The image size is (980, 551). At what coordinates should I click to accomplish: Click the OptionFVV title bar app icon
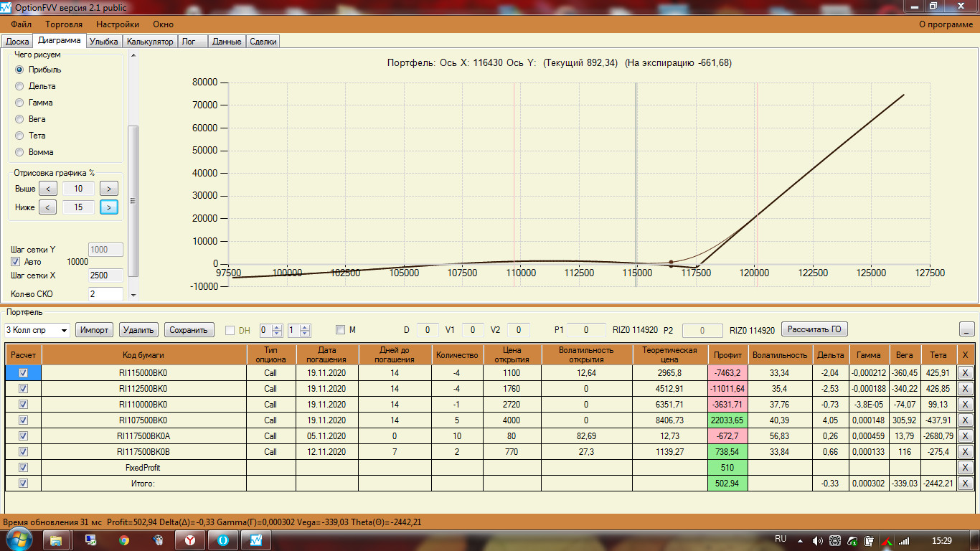[x=6, y=7]
